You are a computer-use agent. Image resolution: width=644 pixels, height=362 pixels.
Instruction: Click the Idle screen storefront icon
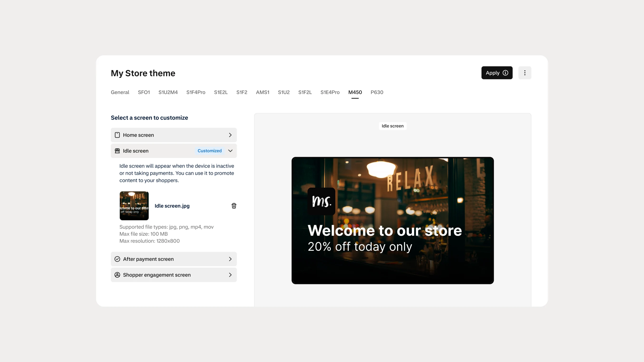tap(117, 151)
